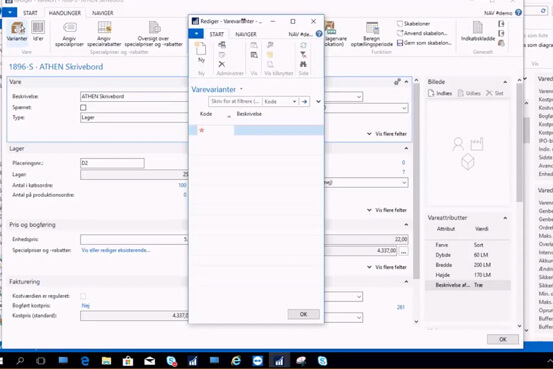Open Internet Explorer from the taskbar
Image resolution: width=553 pixels, height=369 pixels.
[x=236, y=361]
